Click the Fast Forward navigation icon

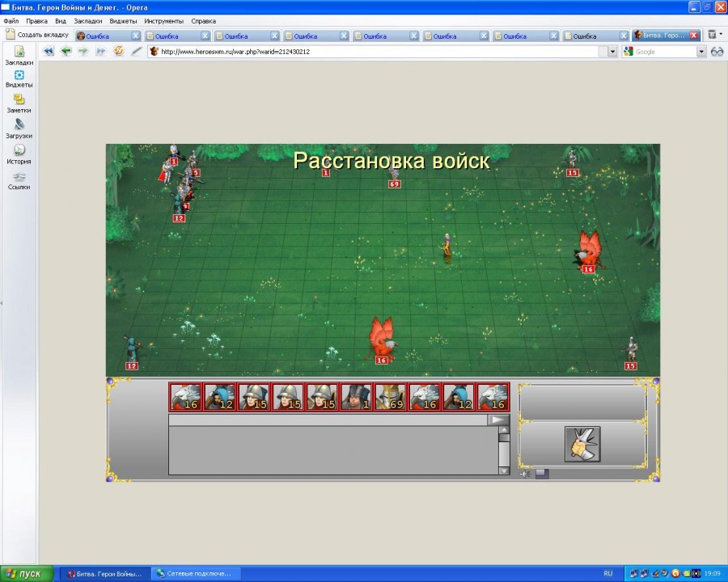coord(101,51)
